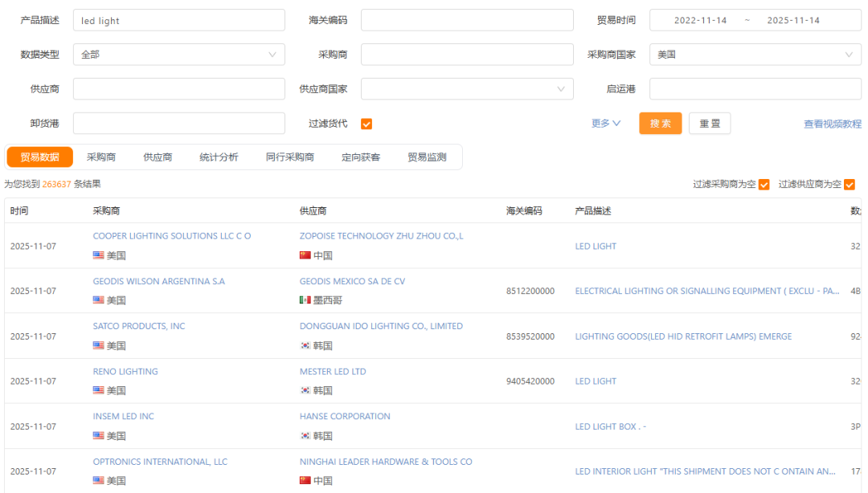Viewport: 868px width, 493px height.
Task: Open supplier DONGGUAN IDO LIGHTING CO., LIMITED
Action: coord(381,327)
